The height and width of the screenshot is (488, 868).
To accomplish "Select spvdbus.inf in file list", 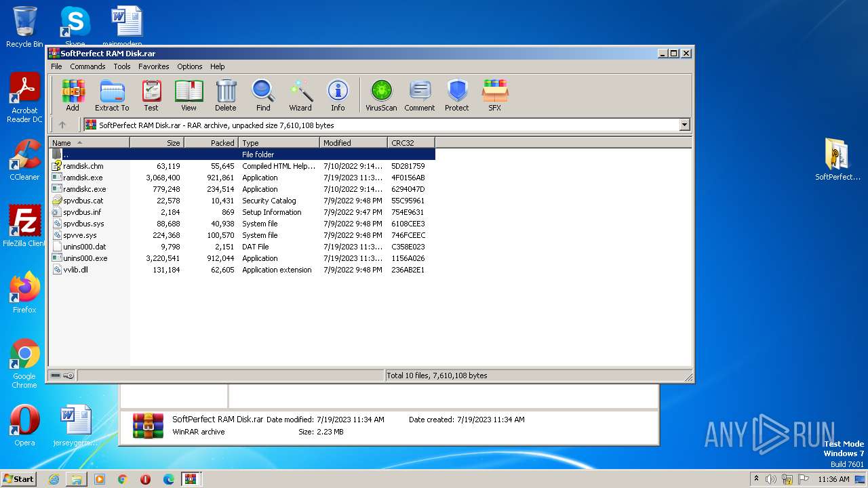I will point(242,212).
